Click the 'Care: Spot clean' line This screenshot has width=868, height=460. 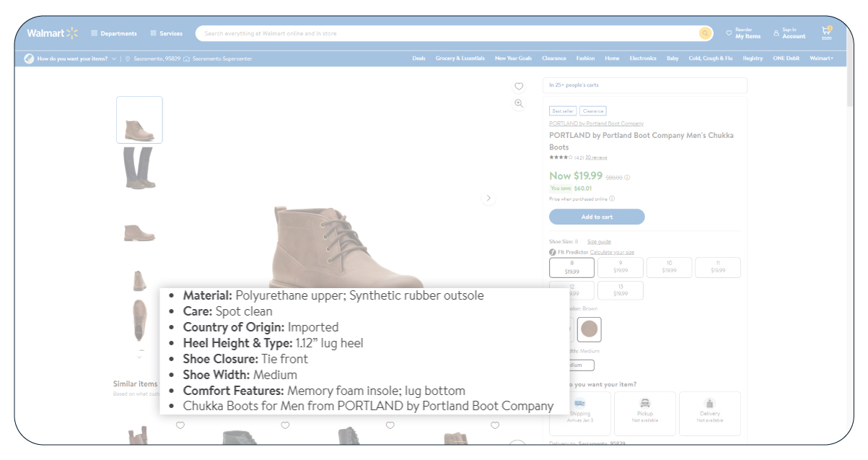[x=228, y=311]
